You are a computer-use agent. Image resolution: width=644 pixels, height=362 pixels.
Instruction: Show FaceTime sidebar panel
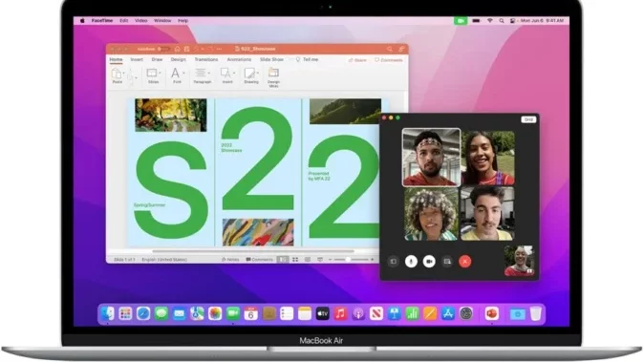pyautogui.click(x=393, y=262)
